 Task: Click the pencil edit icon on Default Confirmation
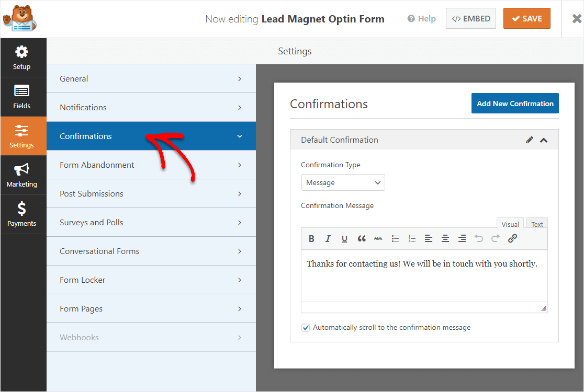point(530,140)
